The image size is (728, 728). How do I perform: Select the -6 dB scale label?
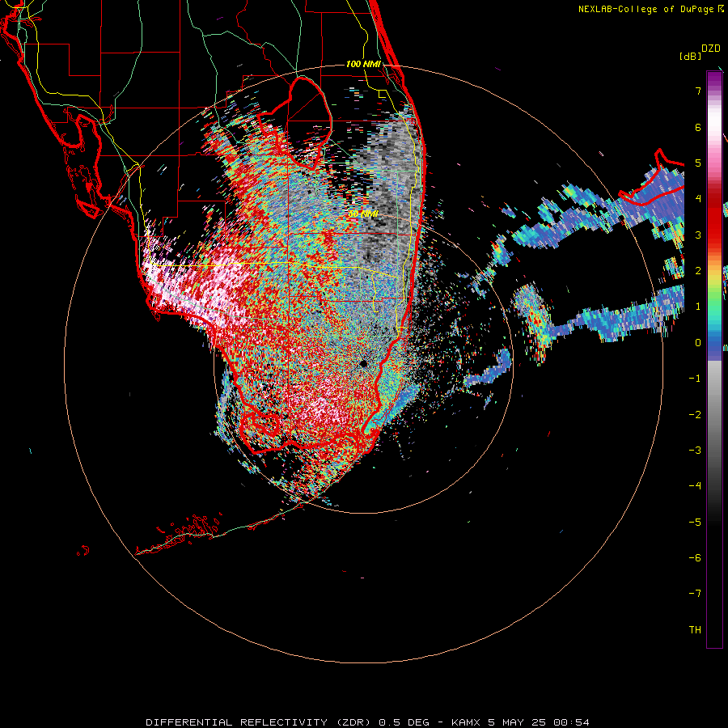(x=695, y=558)
